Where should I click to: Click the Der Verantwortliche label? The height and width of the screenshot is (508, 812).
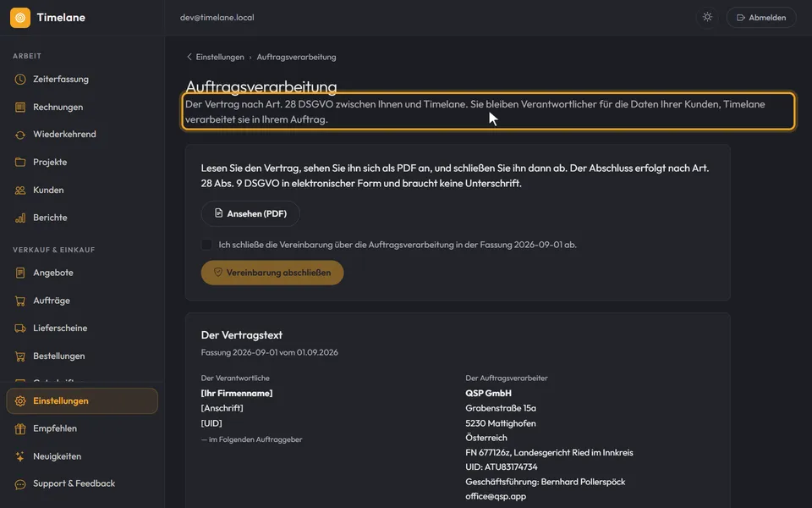(x=235, y=378)
